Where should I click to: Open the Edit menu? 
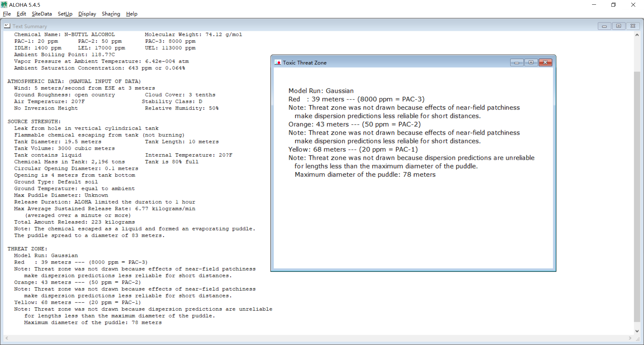[21, 14]
